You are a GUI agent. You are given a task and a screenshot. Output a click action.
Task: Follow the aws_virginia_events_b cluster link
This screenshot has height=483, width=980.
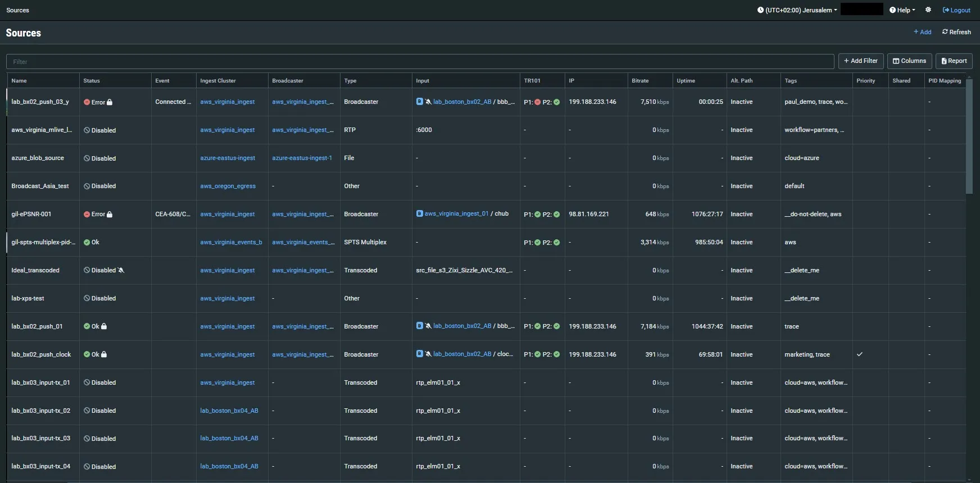tap(231, 243)
